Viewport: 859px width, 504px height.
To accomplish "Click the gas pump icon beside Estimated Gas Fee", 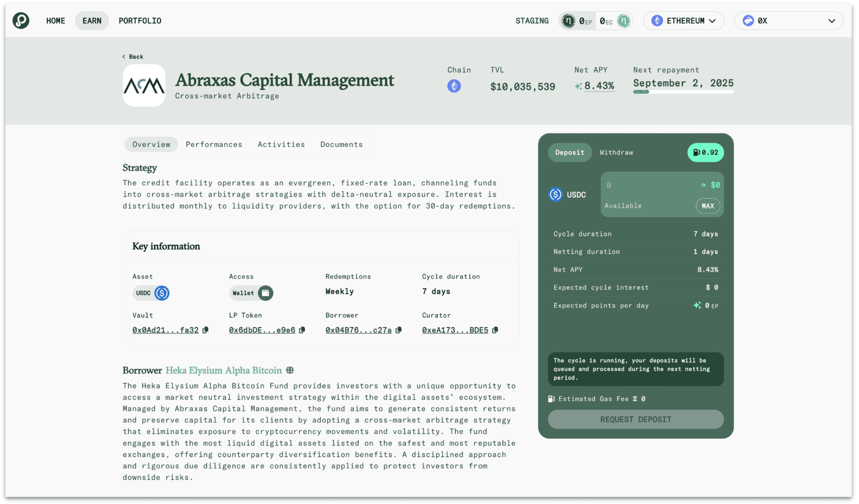I will [551, 399].
